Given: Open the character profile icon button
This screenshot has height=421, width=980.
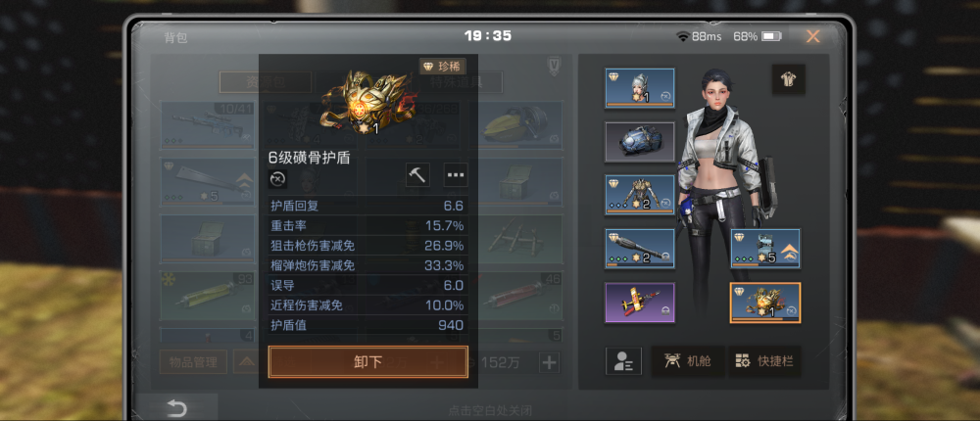Looking at the screenshot, I should coord(623,361).
